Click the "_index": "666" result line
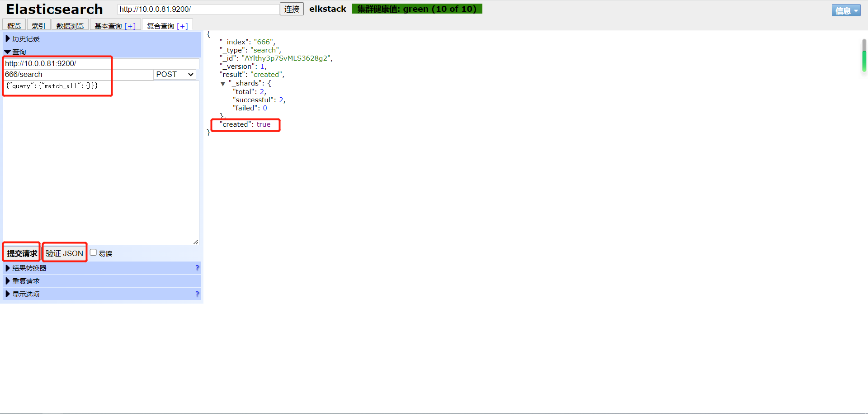 pyautogui.click(x=247, y=42)
